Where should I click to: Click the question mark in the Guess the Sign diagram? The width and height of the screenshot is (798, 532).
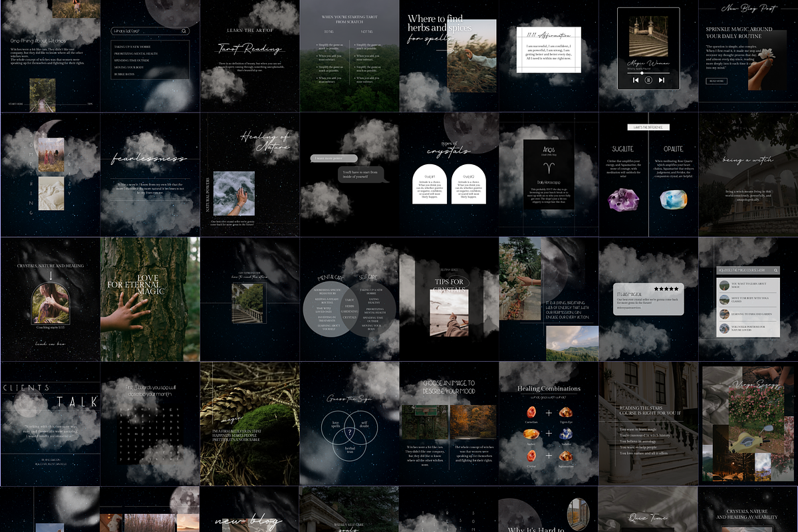point(350,432)
